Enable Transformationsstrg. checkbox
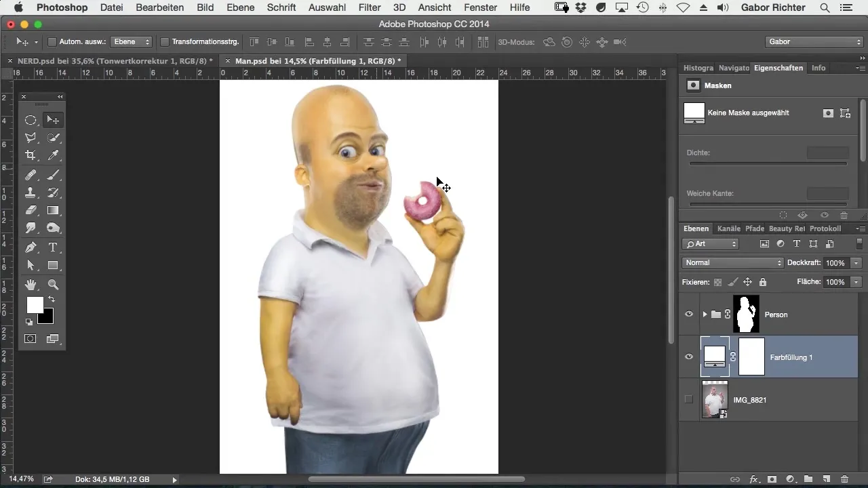Viewport: 868px width, 488px height. (164, 42)
